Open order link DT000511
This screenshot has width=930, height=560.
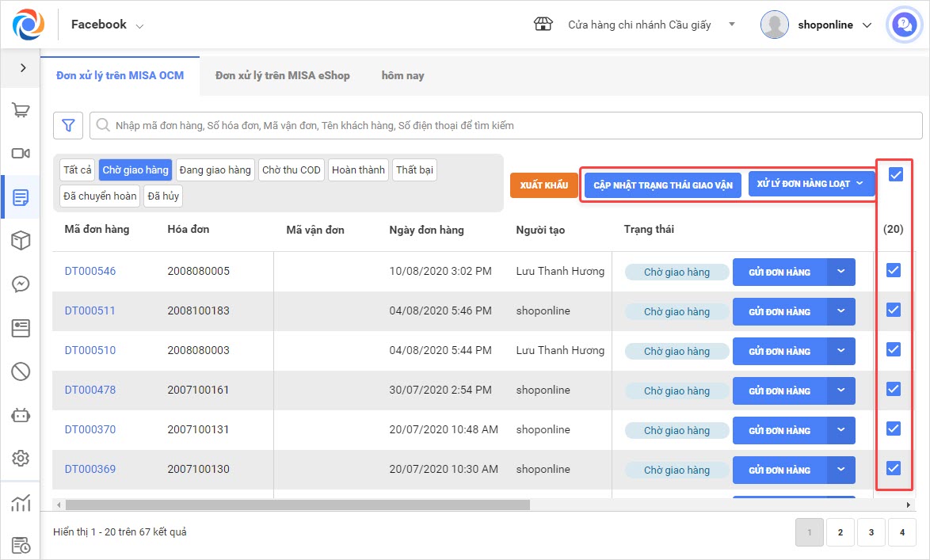[90, 310]
